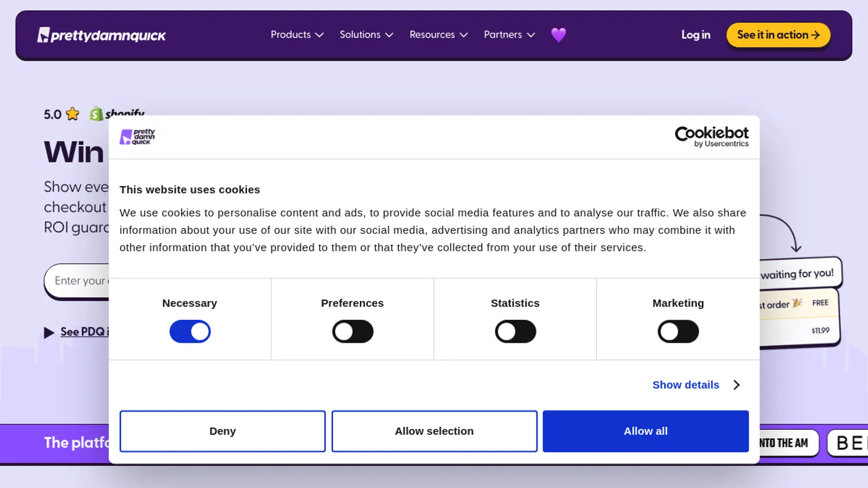Open the Resources dropdown
Image resolution: width=868 pixels, height=488 pixels.
point(438,35)
